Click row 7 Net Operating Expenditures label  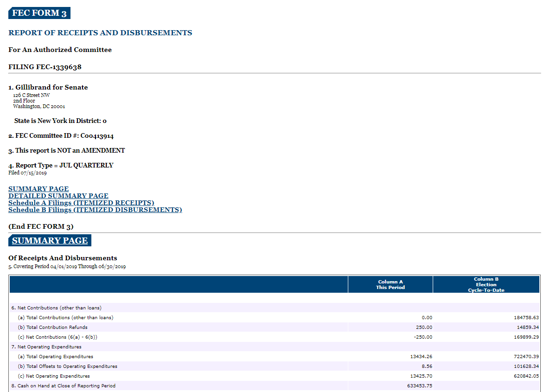(x=46, y=347)
